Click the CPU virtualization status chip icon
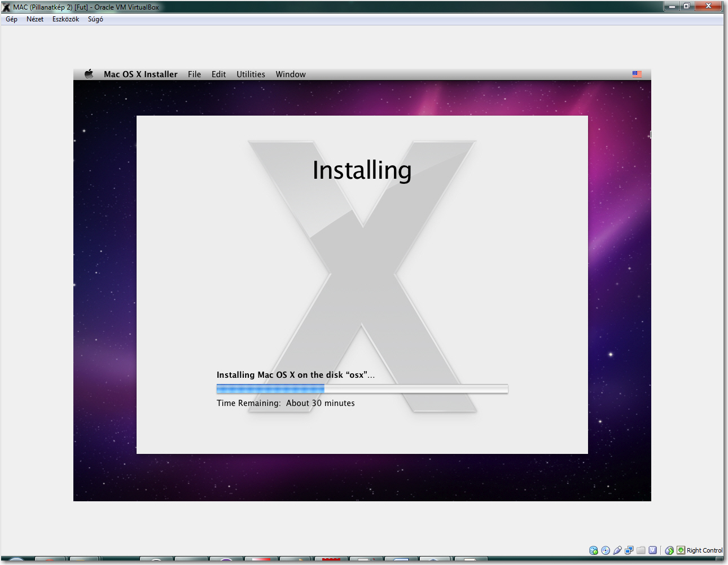The image size is (728, 565). [x=653, y=550]
